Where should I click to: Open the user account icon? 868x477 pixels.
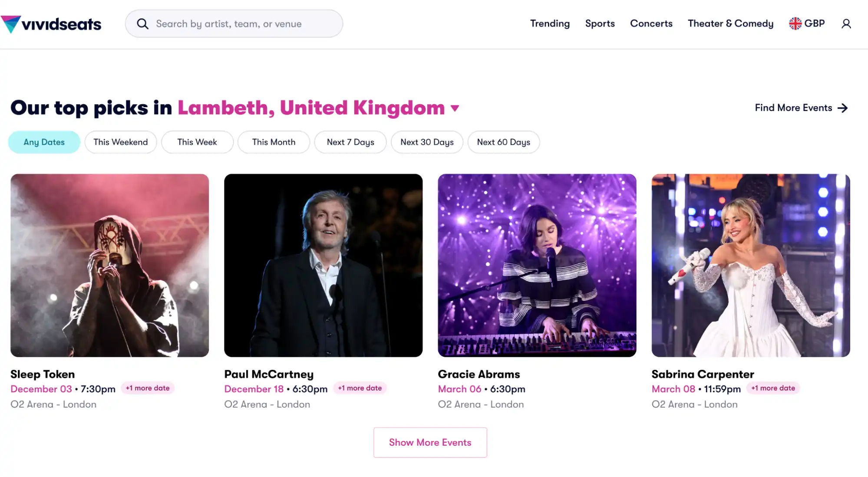coord(846,23)
